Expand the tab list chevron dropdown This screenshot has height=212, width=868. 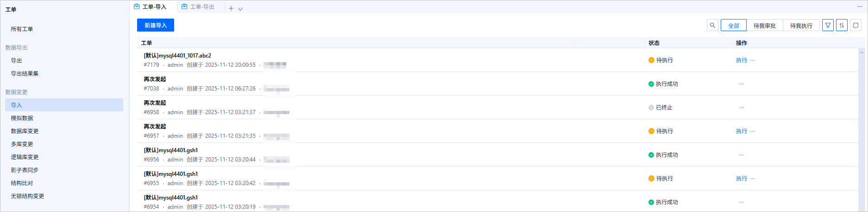[x=240, y=8]
